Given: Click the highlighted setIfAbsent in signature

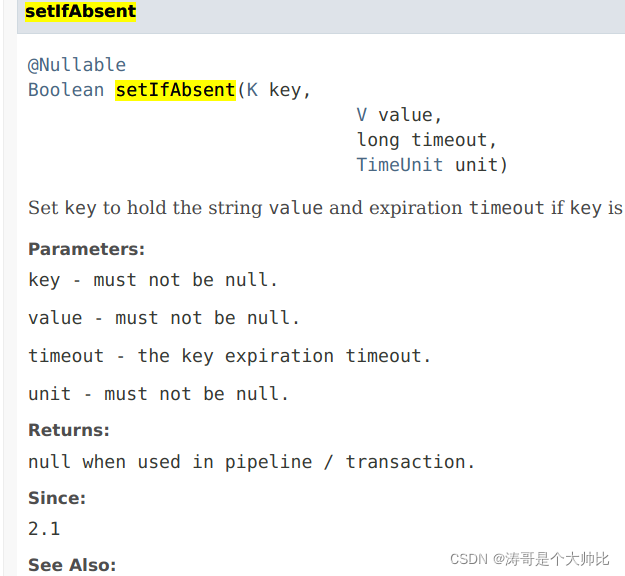Looking at the screenshot, I should 175,90.
